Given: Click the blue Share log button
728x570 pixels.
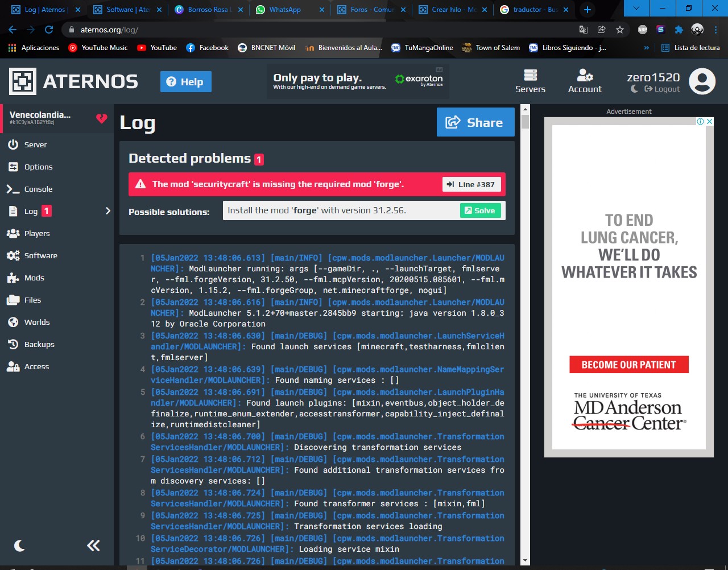Looking at the screenshot, I should point(475,122).
